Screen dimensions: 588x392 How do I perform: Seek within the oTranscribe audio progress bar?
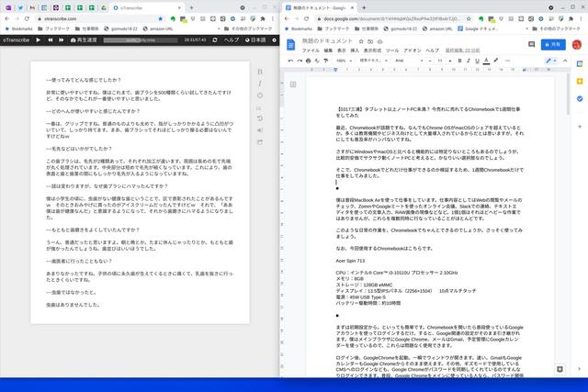141,40
